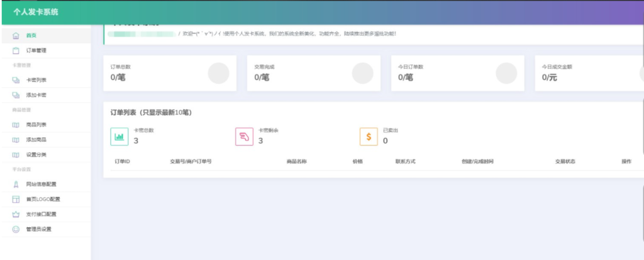Click the orange dollar icon 已卖出
This screenshot has height=260, width=644.
(x=369, y=137)
